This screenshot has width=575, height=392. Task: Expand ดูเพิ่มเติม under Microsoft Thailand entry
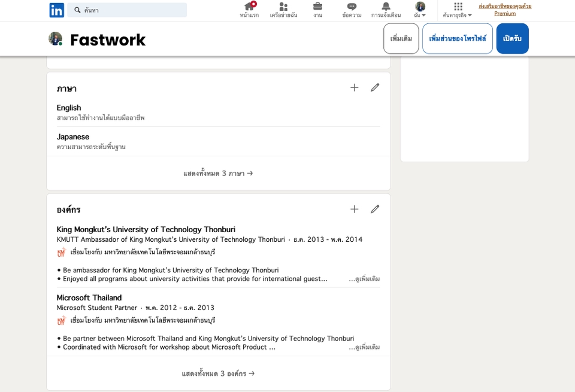pyautogui.click(x=364, y=347)
